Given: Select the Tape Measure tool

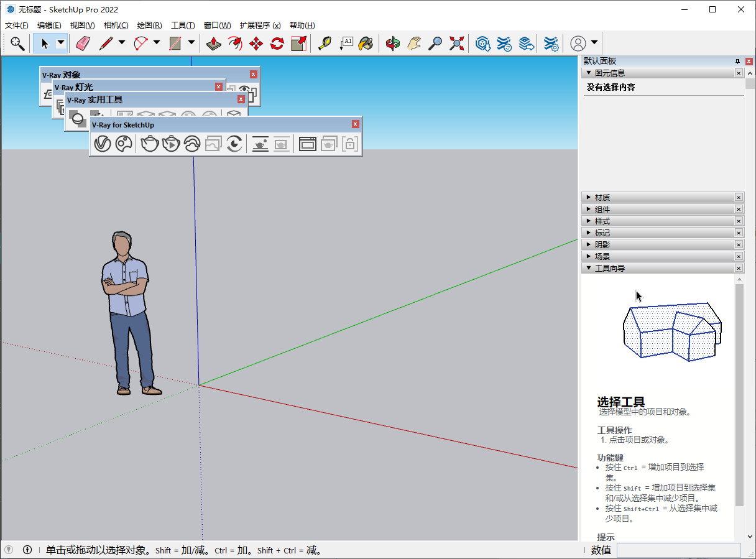Looking at the screenshot, I should [323, 44].
